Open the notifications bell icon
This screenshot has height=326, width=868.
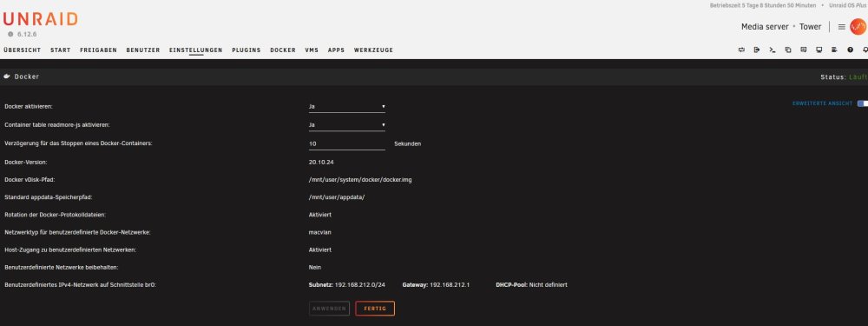coord(865,50)
